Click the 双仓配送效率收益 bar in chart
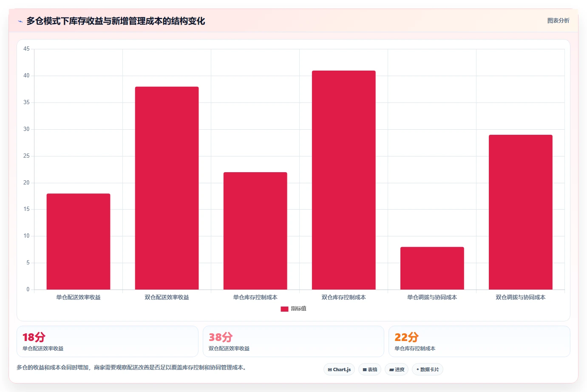This screenshot has height=392, width=587. pyautogui.click(x=167, y=188)
